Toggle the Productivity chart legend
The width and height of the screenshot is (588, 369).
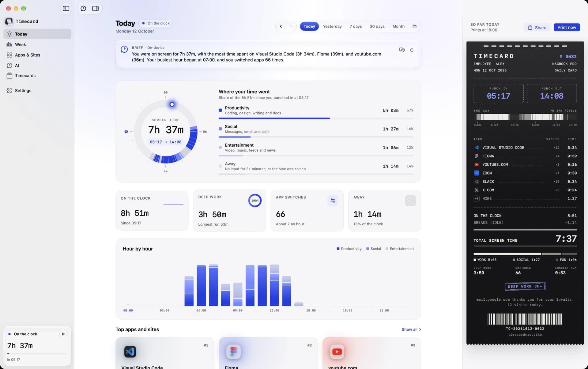349,249
